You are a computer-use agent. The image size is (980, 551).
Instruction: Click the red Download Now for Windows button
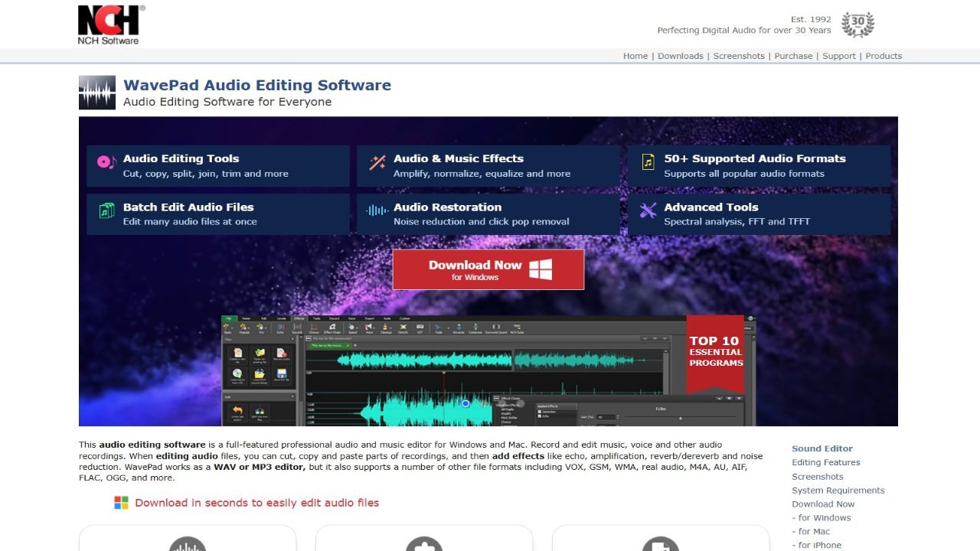coord(488,269)
